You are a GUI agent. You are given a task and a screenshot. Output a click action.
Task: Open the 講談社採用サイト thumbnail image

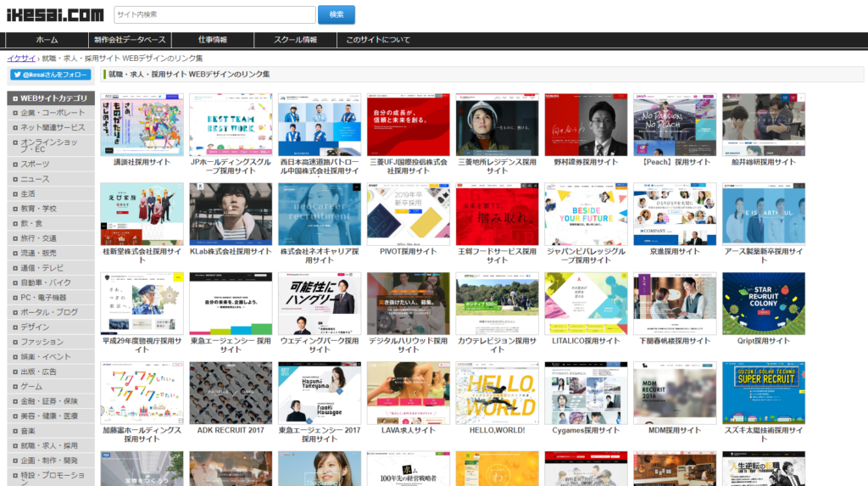pyautogui.click(x=142, y=125)
